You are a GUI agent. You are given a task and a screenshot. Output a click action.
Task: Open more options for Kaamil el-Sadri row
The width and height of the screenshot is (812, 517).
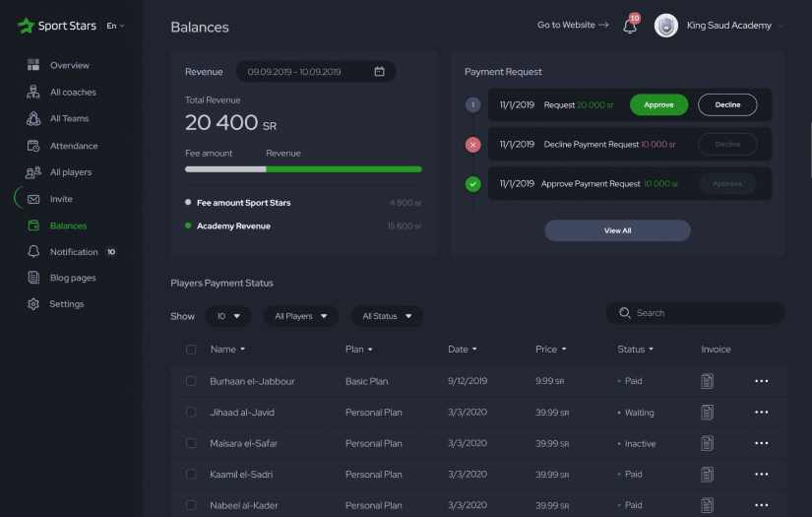(761, 475)
